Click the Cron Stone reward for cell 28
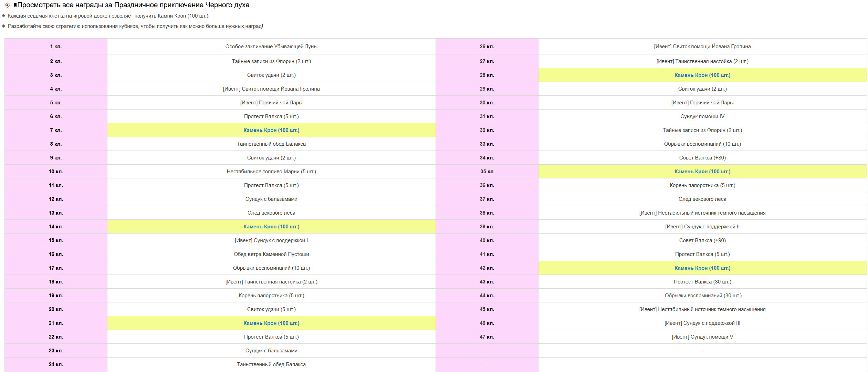The image size is (868, 372). tap(702, 75)
